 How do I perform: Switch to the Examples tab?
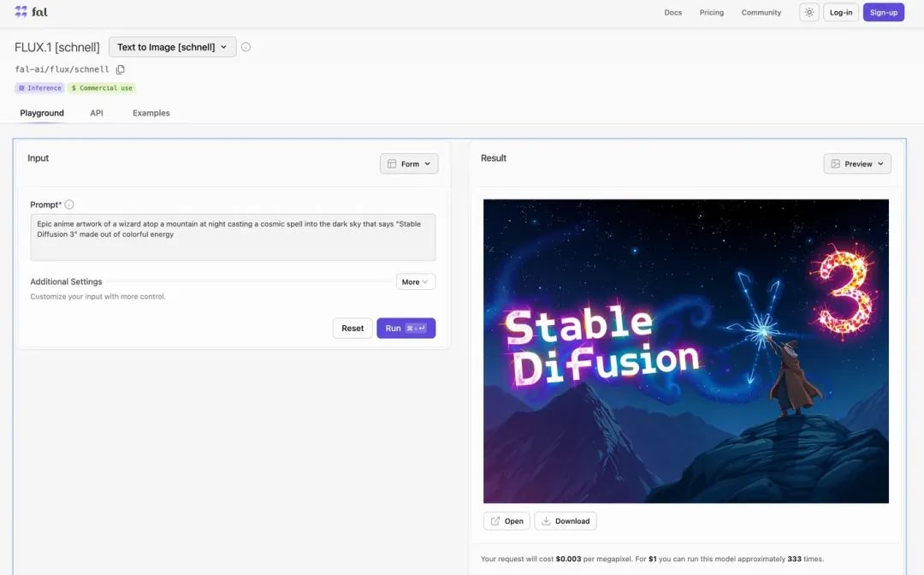151,113
